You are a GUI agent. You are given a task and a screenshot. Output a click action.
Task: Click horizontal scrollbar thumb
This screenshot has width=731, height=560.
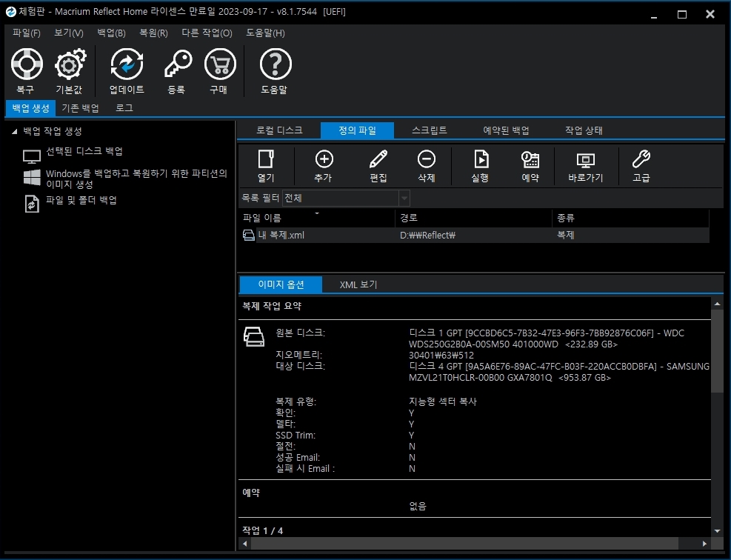pos(465,544)
